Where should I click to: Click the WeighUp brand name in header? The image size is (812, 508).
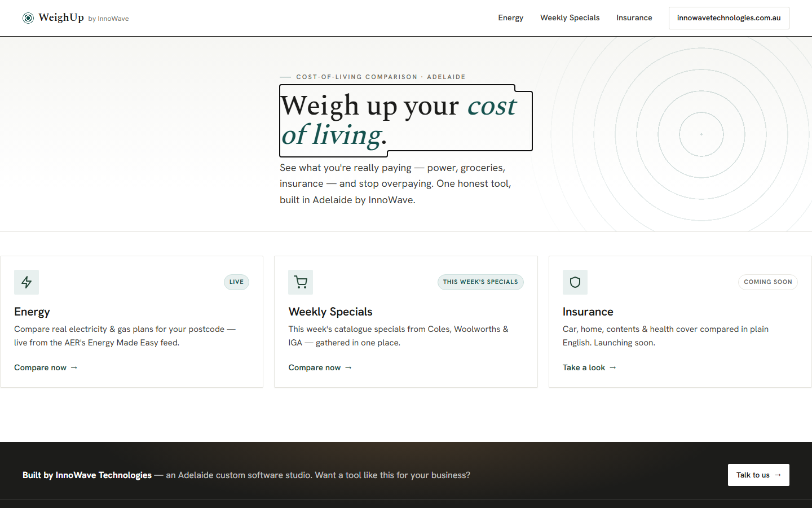tap(61, 17)
